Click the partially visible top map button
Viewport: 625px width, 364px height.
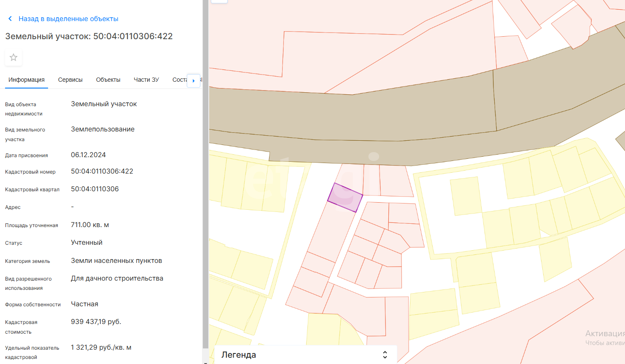point(219,1)
